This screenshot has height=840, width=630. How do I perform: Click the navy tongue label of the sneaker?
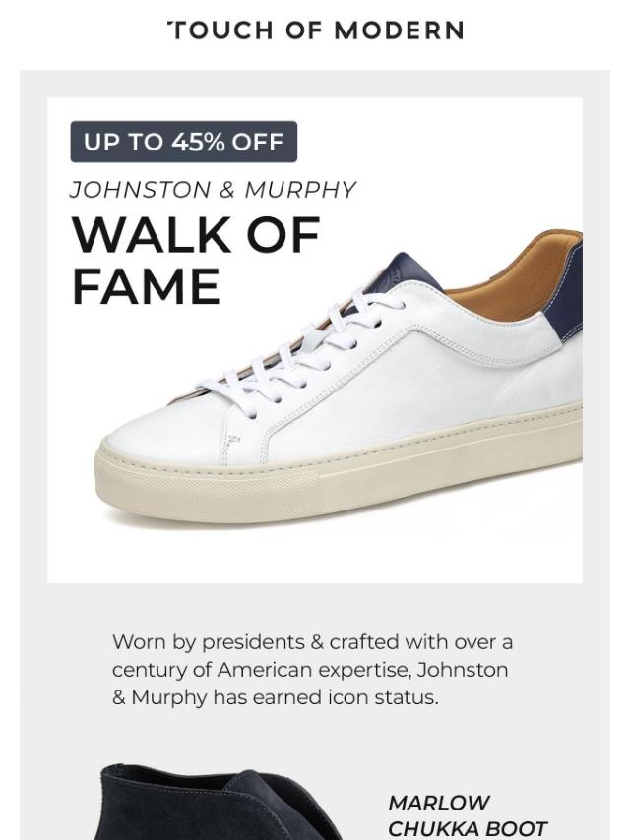click(410, 272)
